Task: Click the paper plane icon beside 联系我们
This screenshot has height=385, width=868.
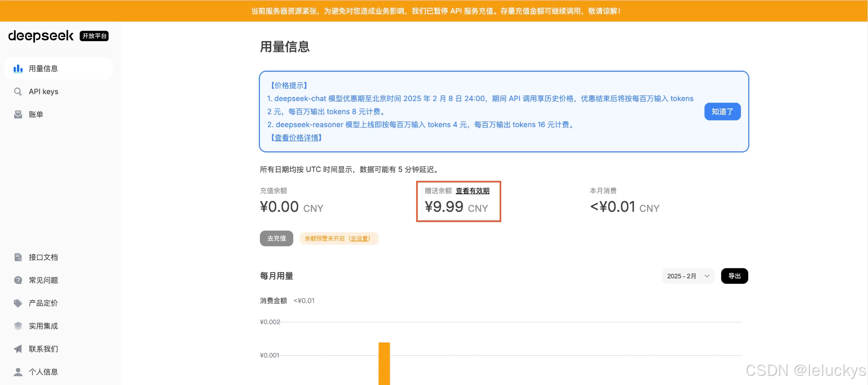Action: pos(18,348)
